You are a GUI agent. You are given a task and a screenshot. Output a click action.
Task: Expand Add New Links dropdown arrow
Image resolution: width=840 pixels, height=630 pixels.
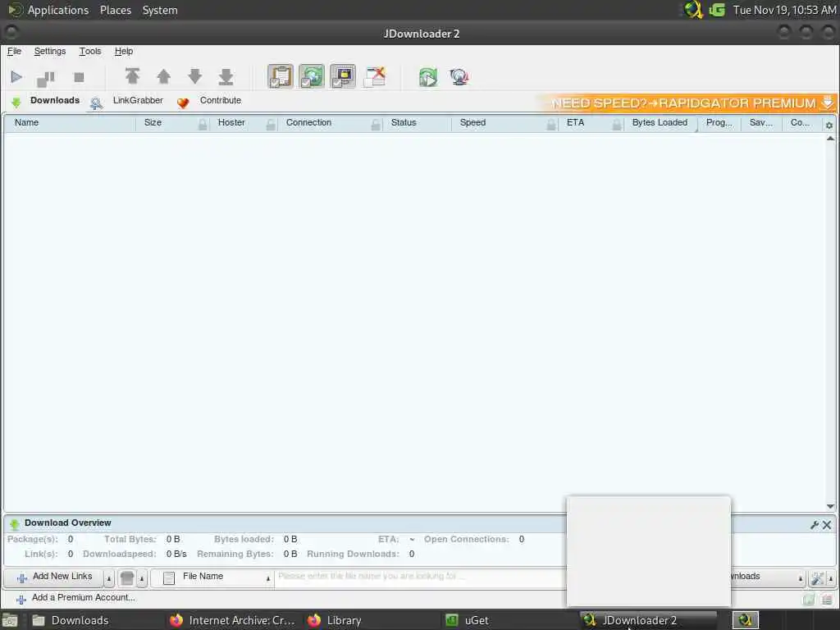click(109, 578)
